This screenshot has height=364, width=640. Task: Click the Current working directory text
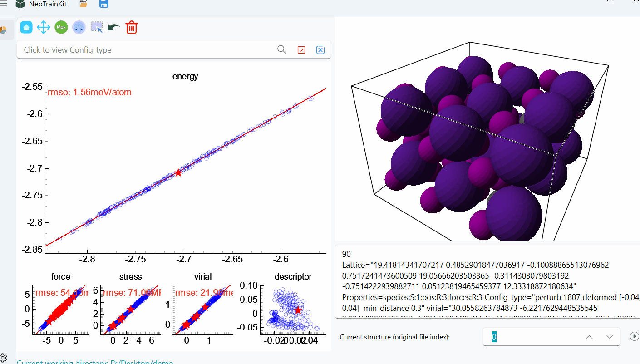95,362
